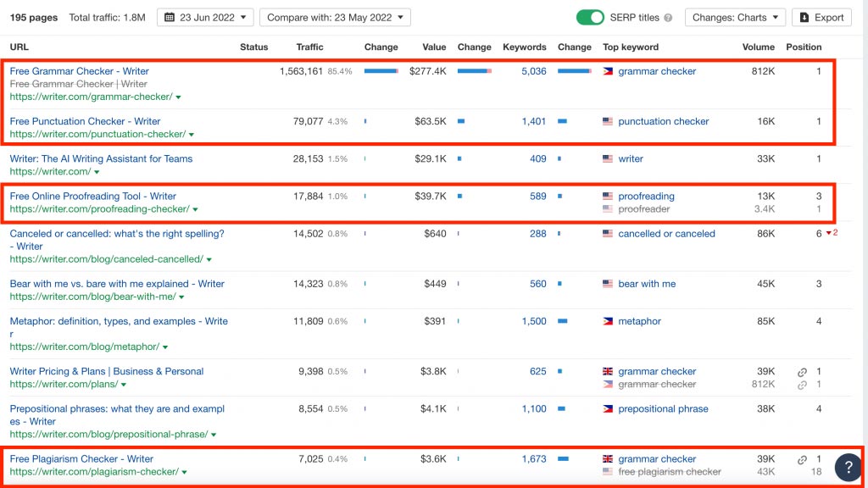Open the 'Writer Pricing & Plans' title link
Viewport: 868px width, 488px height.
click(106, 371)
